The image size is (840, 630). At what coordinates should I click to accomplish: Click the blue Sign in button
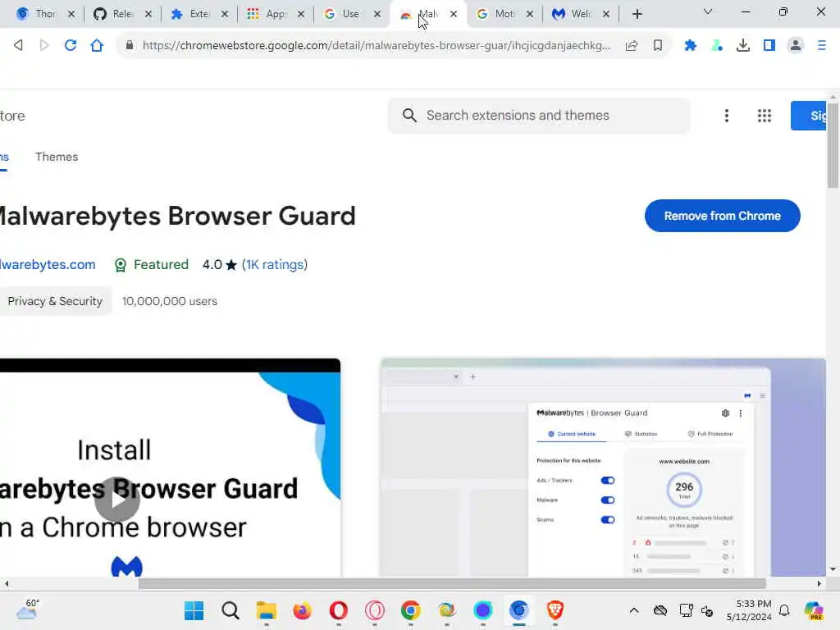click(809, 115)
